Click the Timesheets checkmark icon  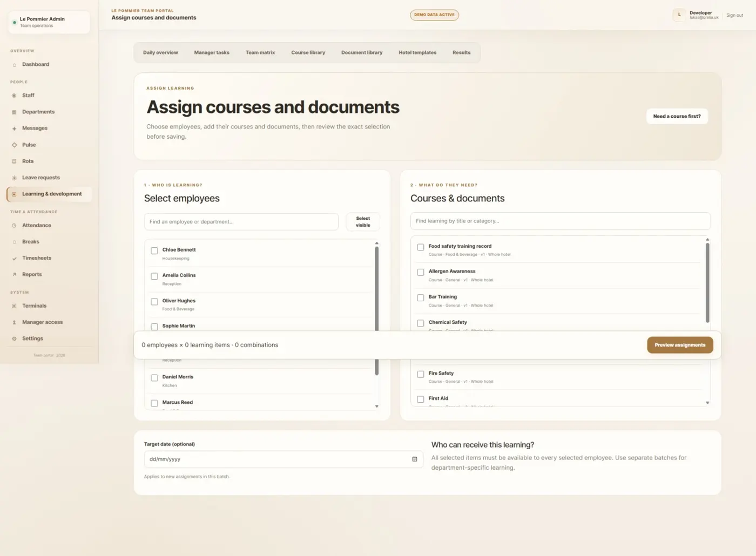pyautogui.click(x=14, y=259)
